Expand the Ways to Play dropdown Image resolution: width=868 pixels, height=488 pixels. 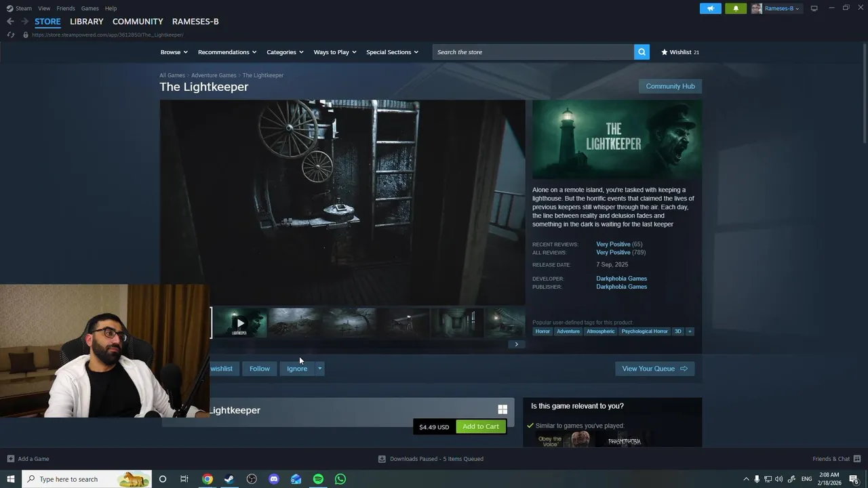[335, 52]
